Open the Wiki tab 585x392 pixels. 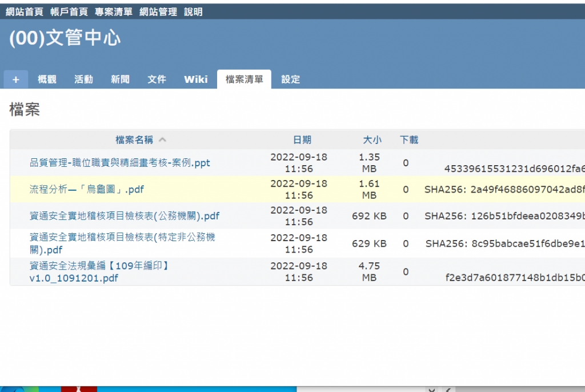point(195,79)
